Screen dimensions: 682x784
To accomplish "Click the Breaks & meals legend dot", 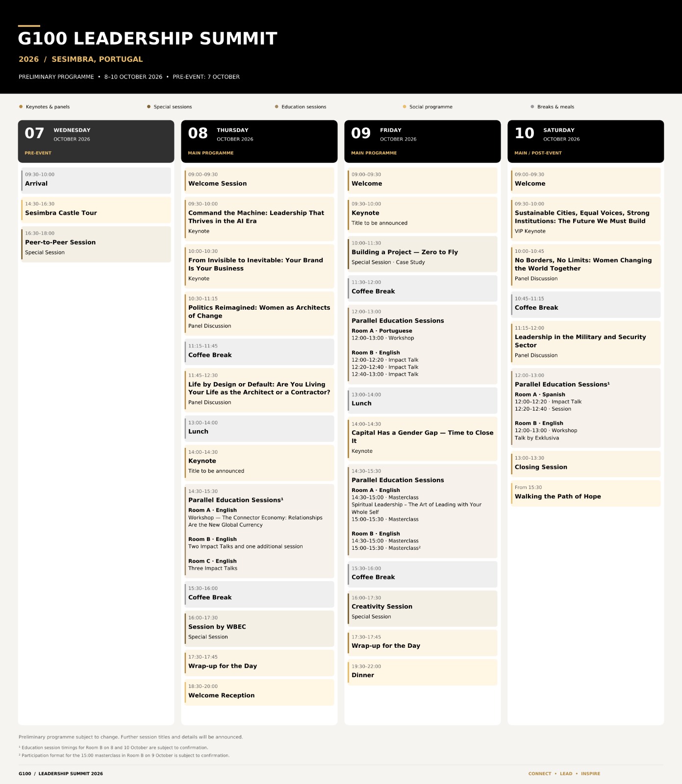I will coord(532,107).
